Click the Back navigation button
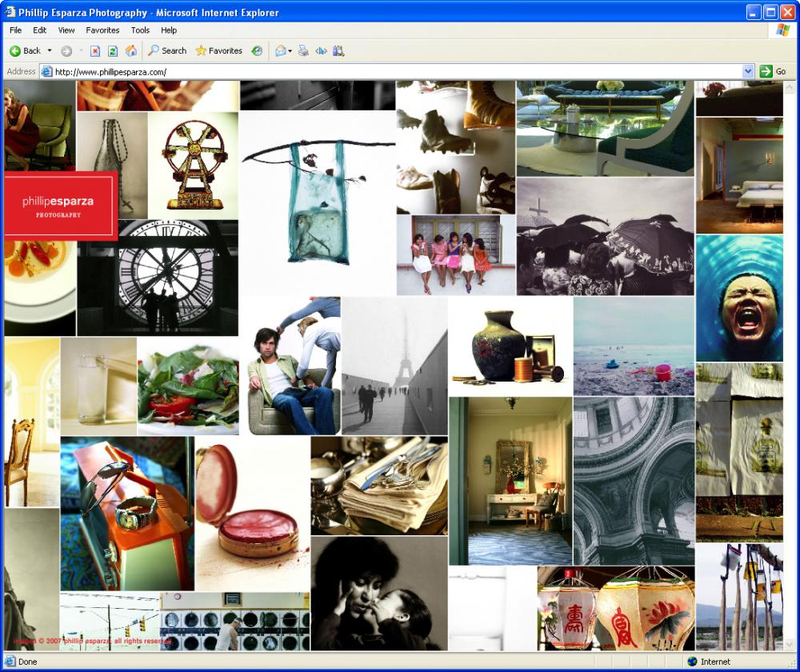Viewport: 800px width, 672px height. [x=25, y=50]
